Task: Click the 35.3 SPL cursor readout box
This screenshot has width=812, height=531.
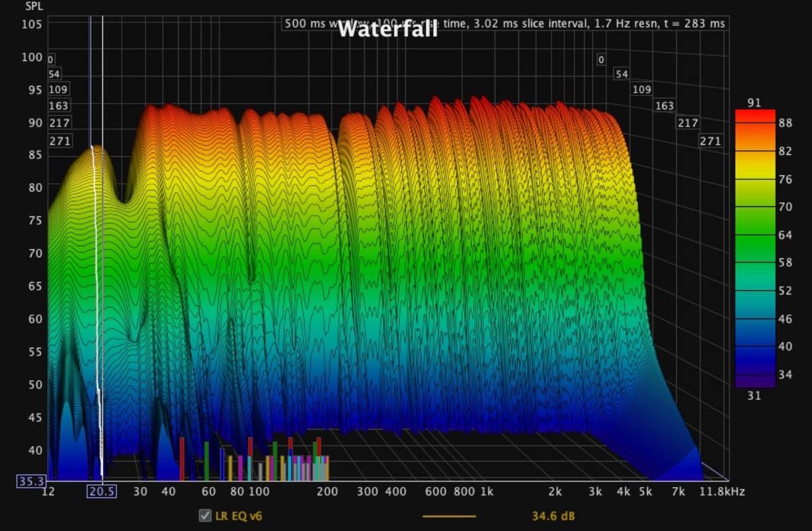Action: [x=31, y=481]
